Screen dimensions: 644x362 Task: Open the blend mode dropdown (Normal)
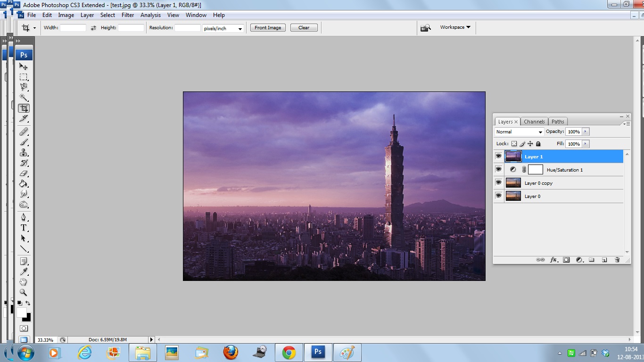[519, 132]
